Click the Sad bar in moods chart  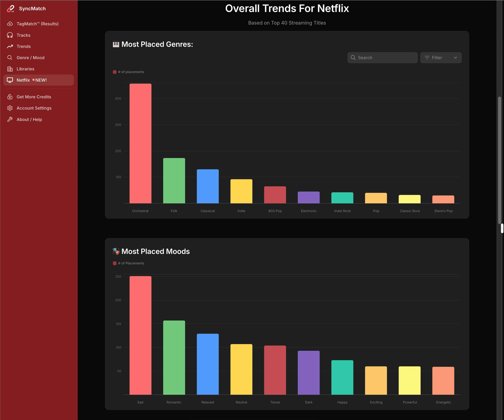[140, 335]
